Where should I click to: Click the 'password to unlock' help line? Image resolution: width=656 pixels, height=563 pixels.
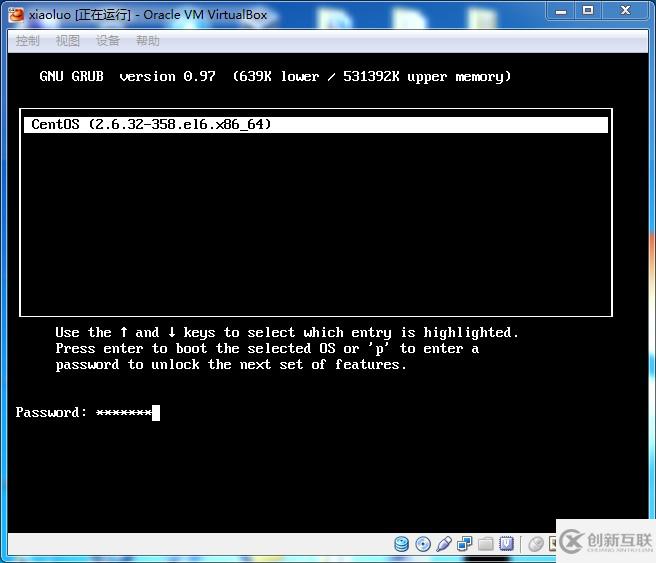tap(231, 365)
